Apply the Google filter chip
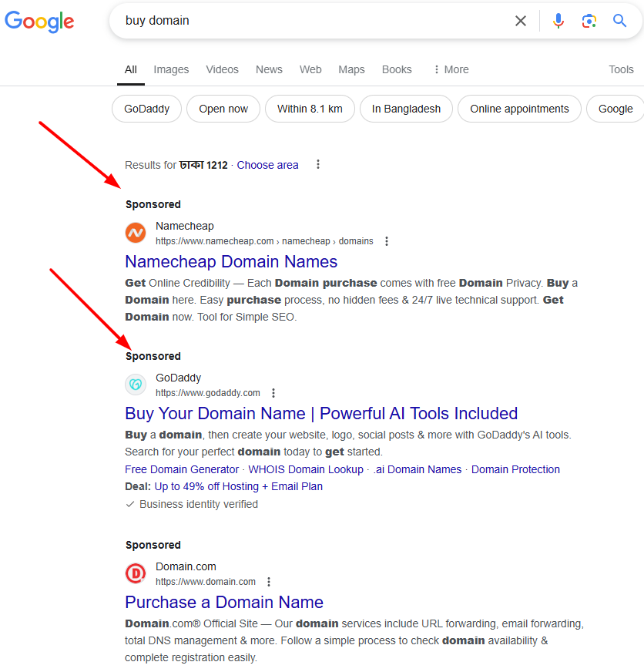The width and height of the screenshot is (644, 672). (x=615, y=109)
